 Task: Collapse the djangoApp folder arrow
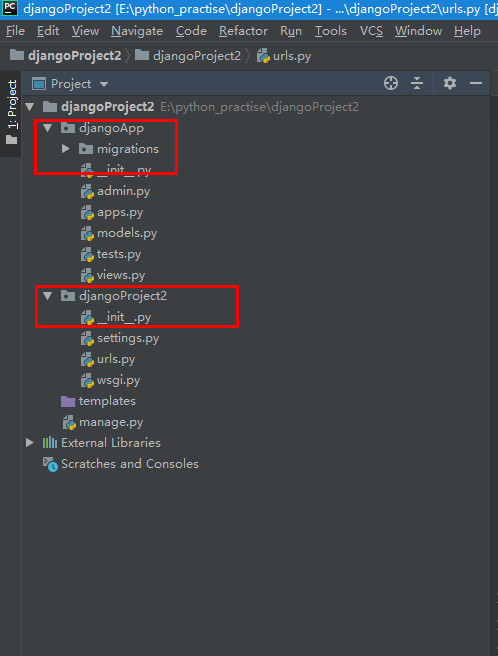point(48,128)
